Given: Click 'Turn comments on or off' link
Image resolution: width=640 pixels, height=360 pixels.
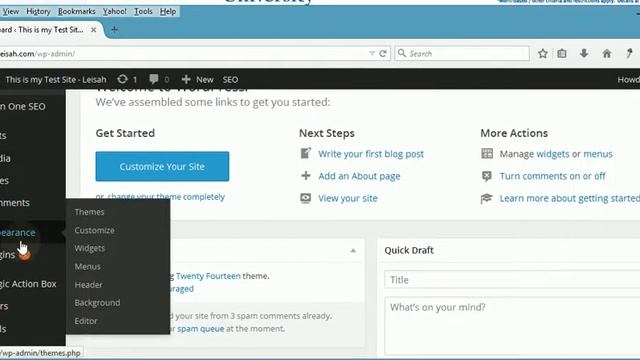Looking at the screenshot, I should coord(553,176).
